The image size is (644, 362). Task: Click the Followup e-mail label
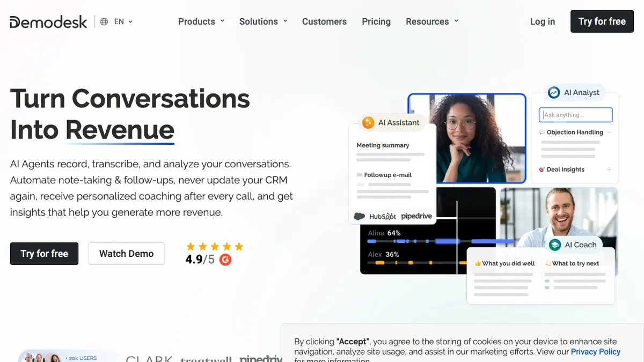pyautogui.click(x=387, y=175)
